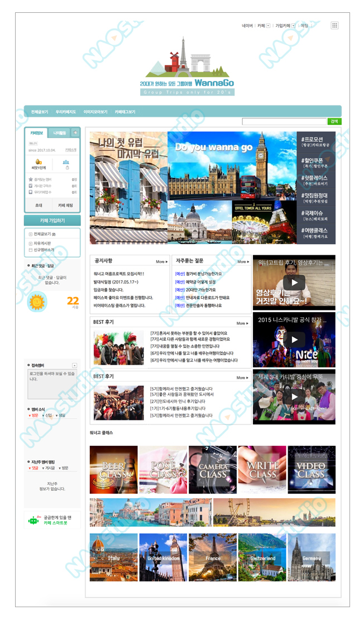This screenshot has width=364, height=620.
Task: Click board icon beside 자유게시판
Action: click(x=31, y=244)
